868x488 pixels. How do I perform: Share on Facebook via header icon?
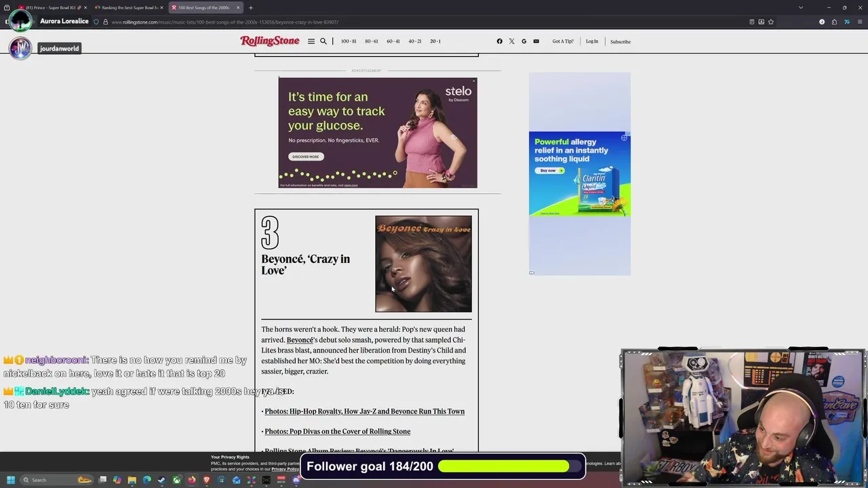[x=500, y=41]
